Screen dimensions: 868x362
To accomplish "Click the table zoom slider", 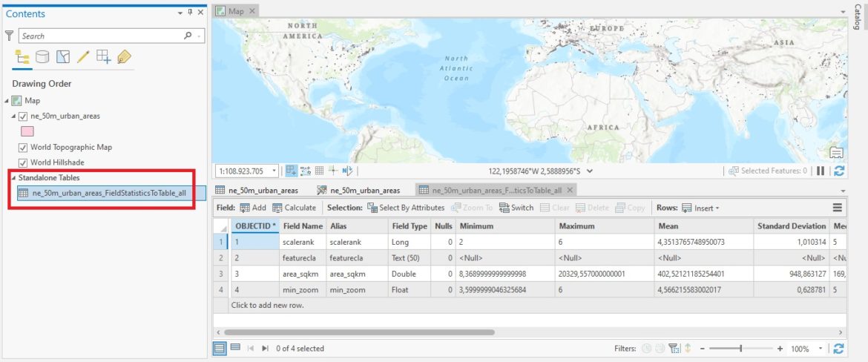I will 740,349.
